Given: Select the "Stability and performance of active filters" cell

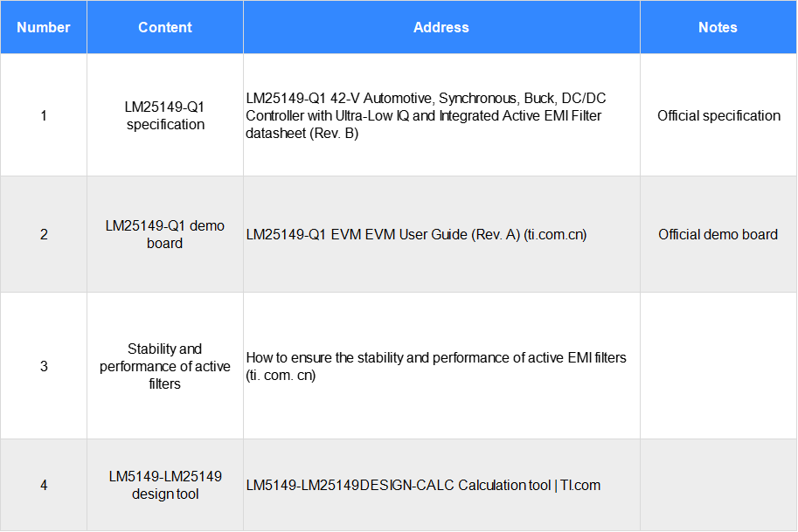Looking at the screenshot, I should tap(165, 366).
